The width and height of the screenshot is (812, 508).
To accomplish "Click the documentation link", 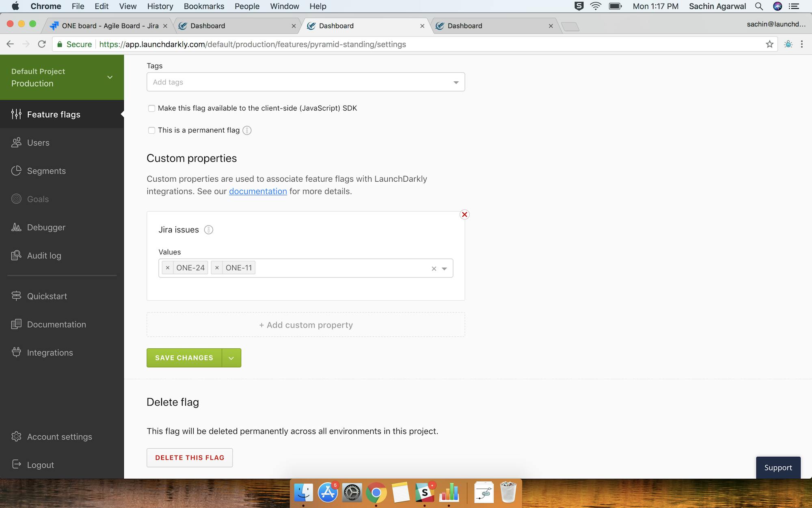I will tap(258, 191).
